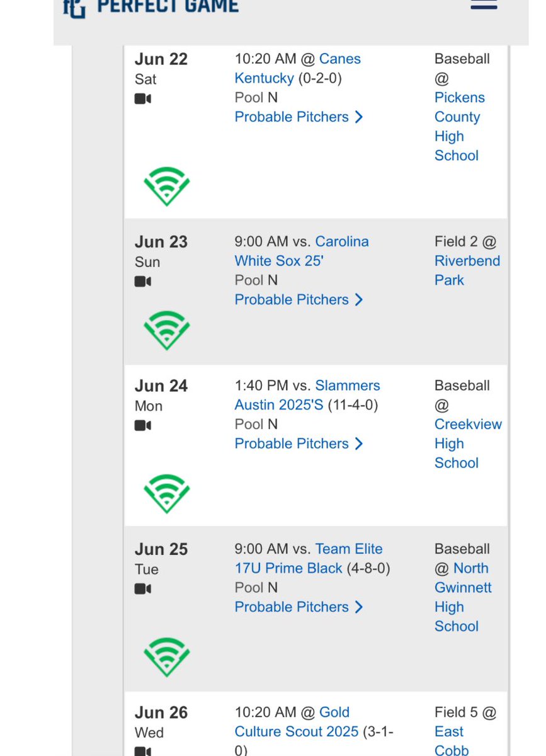
Task: Expand Probable Pitchers for Team Elite game
Action: point(299,607)
